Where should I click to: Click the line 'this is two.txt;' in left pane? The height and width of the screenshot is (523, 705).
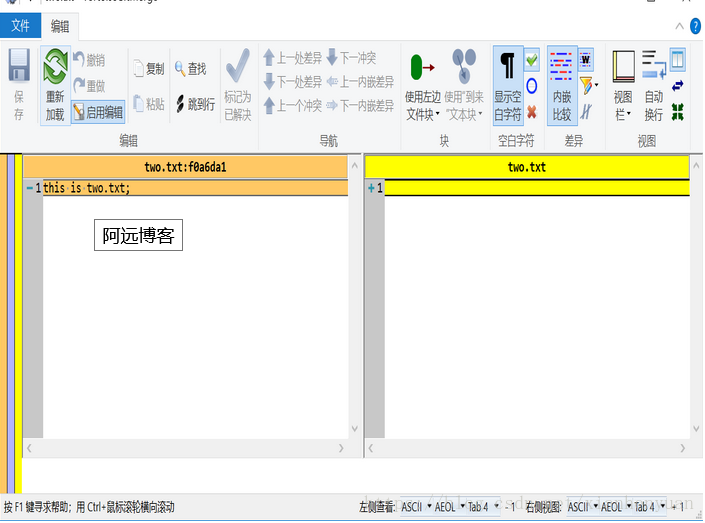click(195, 188)
